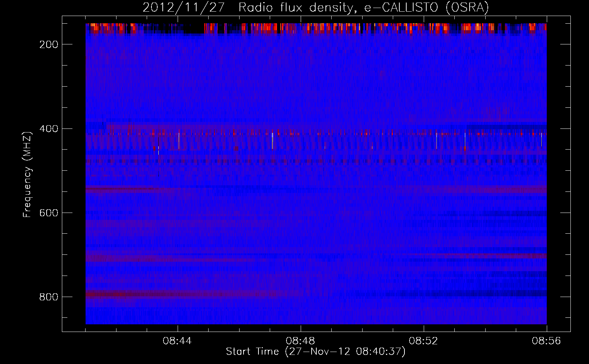
Task: Click the 'Start Time (27-Nov-12 08:40:37)' label
Action: tap(316, 352)
